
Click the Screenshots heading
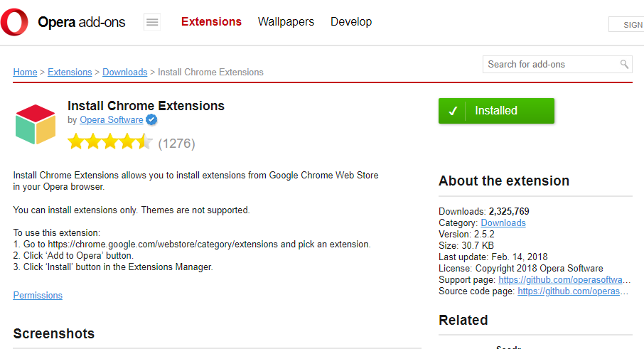[54, 334]
